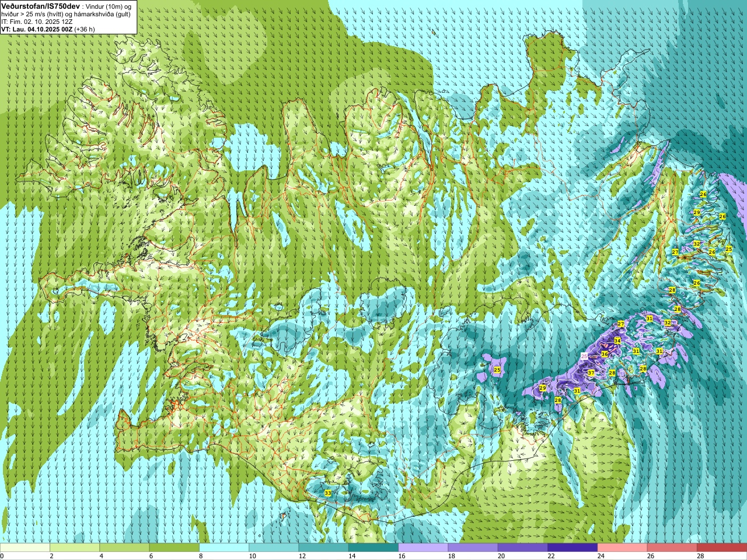Click the white-boxed pink 25 contour label
Screen dimensions: 747x560
(584, 355)
